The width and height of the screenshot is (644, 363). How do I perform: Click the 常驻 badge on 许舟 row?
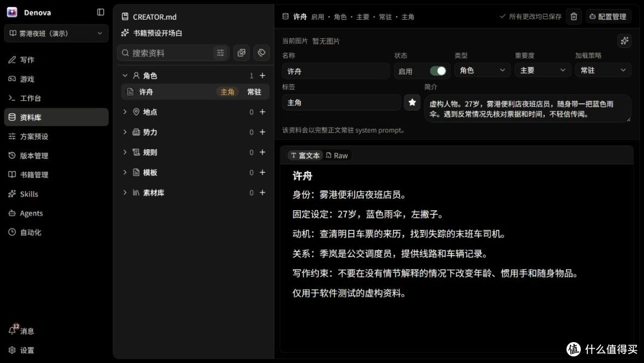coord(254,92)
